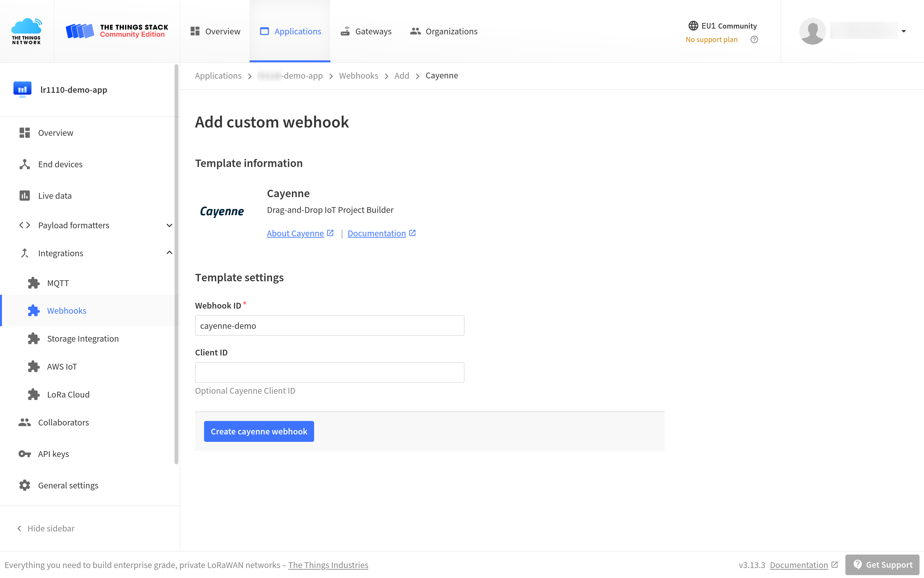Click the Applications window icon in top nav

[x=264, y=31]
